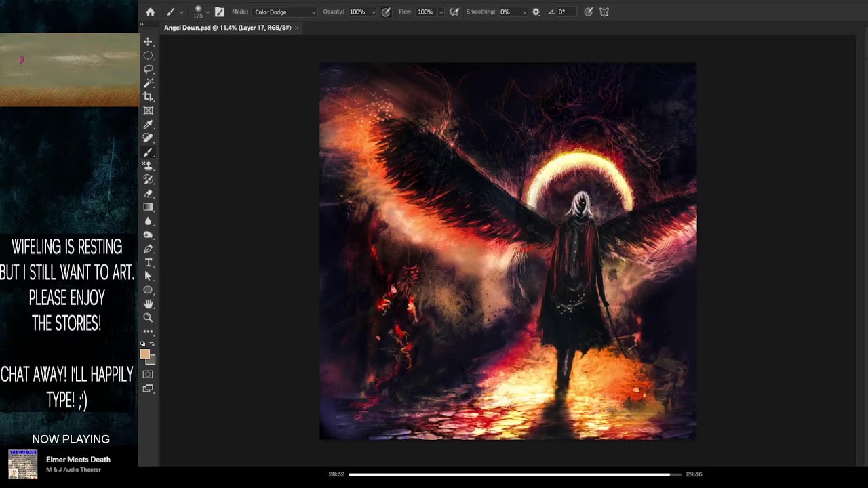
Task: Select the Gradient tool
Action: 148,207
